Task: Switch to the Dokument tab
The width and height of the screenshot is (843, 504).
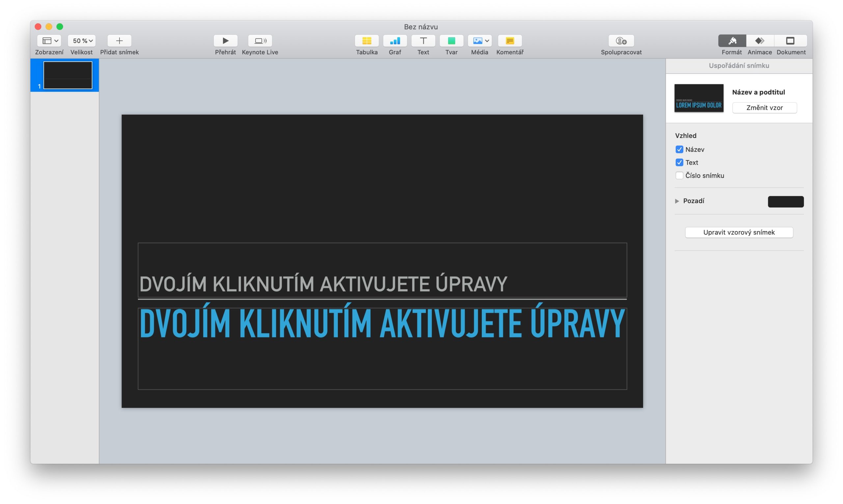Action: 790,41
